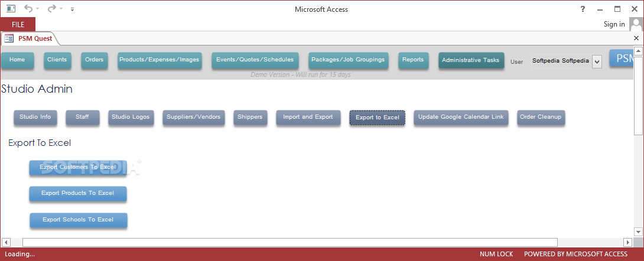Click Sign in link
Image resolution: width=644 pixels, height=261 pixels.
point(614,24)
